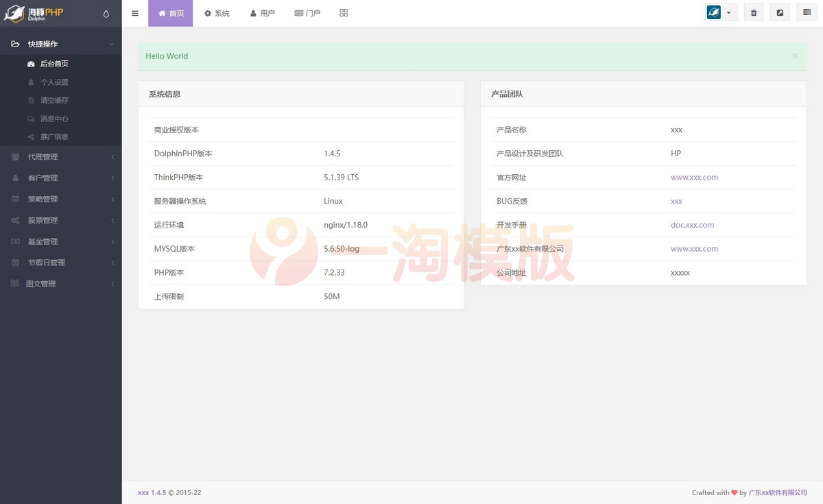Open the doc.xxx.com developer manual link
This screenshot has width=823, height=504.
(x=692, y=225)
